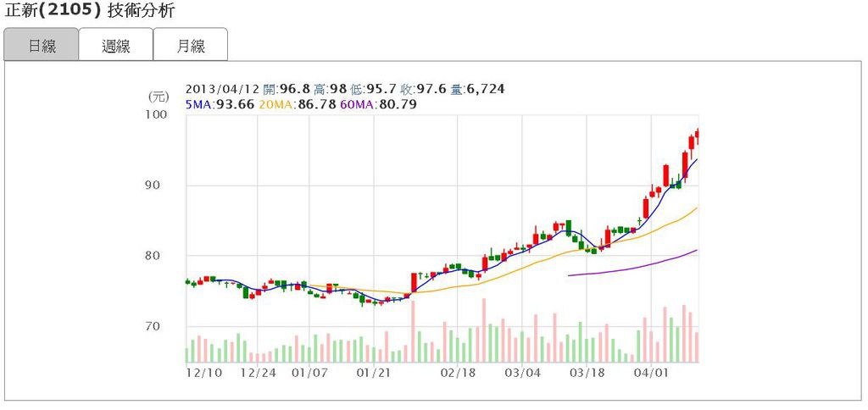The image size is (868, 410).
Task: Click the 100 y-axis label
Action: tap(157, 115)
